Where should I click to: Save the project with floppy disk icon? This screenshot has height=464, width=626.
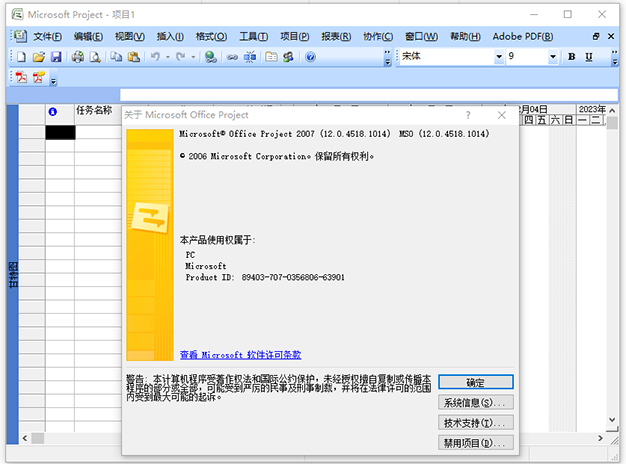56,57
